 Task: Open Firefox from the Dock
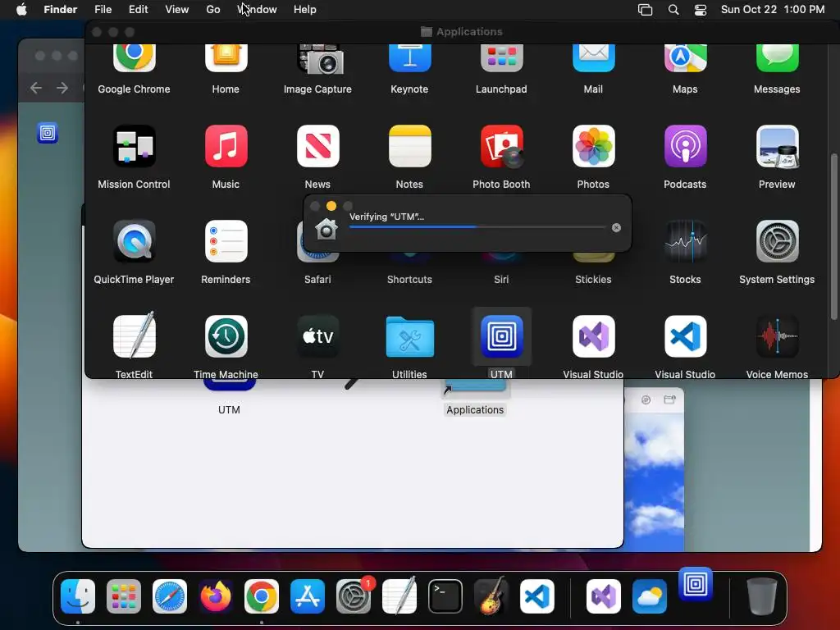[216, 596]
